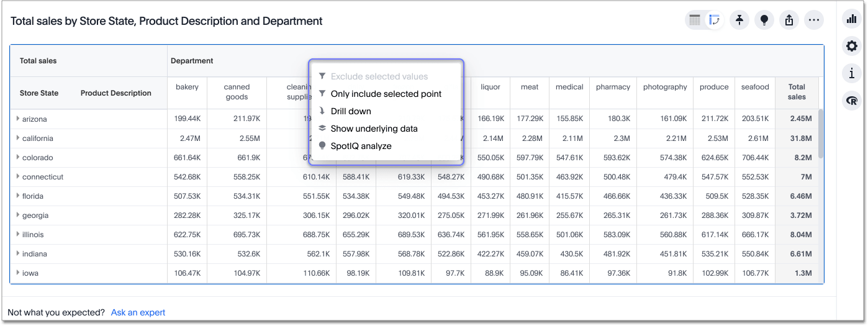Expand the florida row

click(17, 196)
